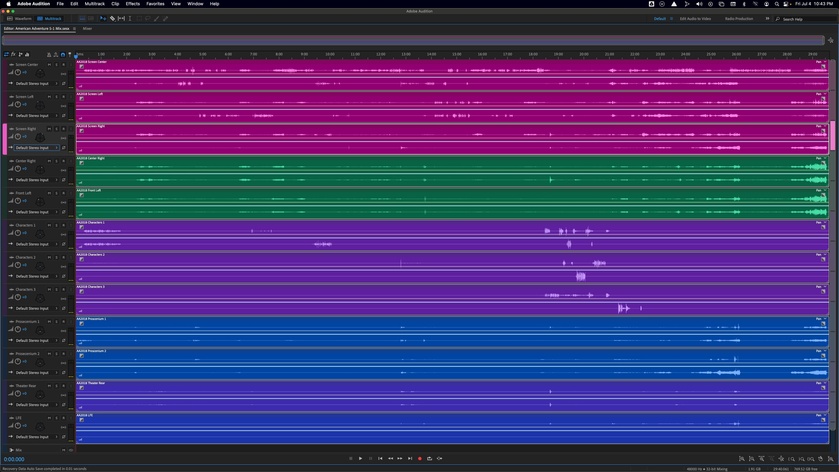The image size is (839, 472).
Task: Select the Default workspace
Action: 660,19
